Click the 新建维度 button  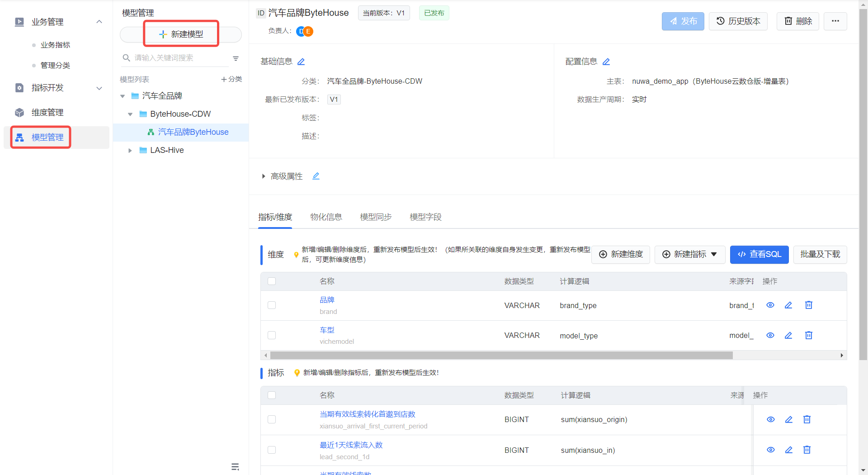point(621,255)
